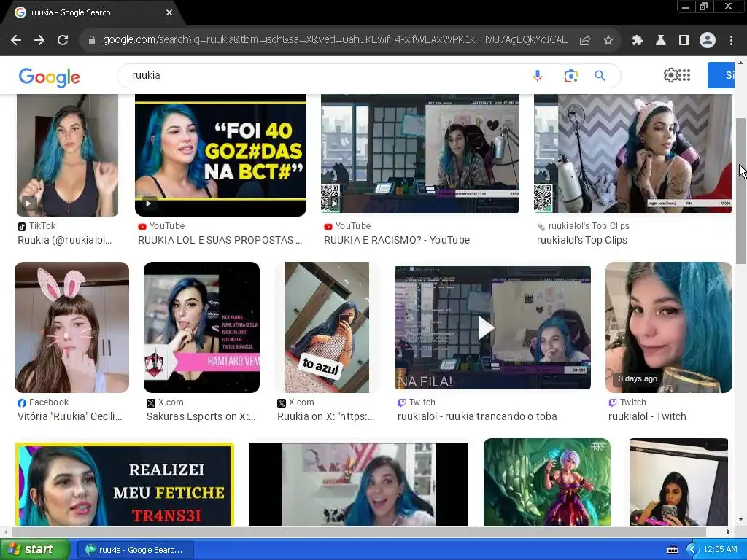
Task: Open the share page icon in address bar
Action: pyautogui.click(x=585, y=41)
